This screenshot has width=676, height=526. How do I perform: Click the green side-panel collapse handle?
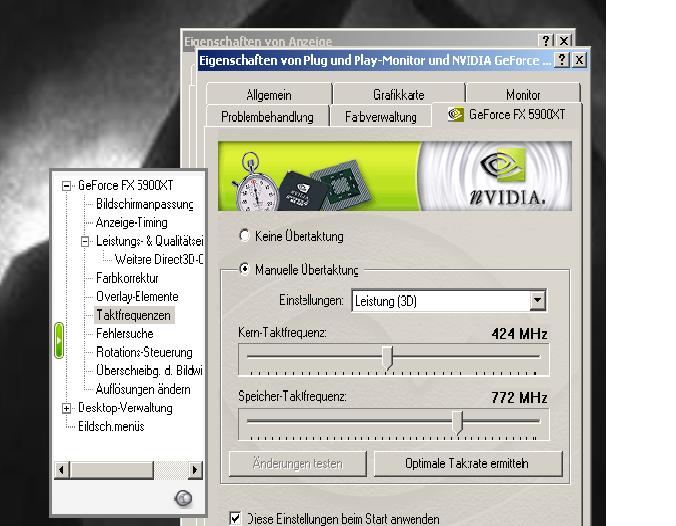click(x=59, y=340)
